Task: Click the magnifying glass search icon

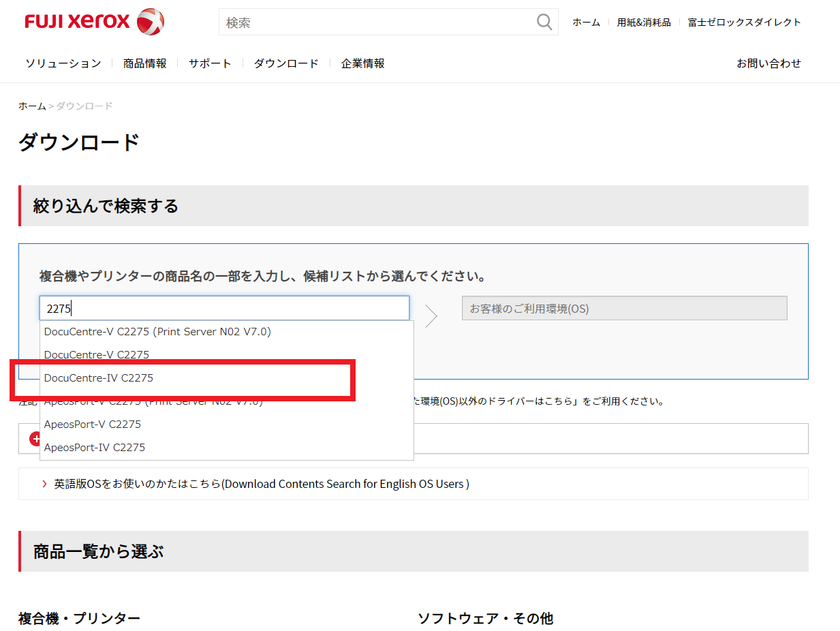Action: pyautogui.click(x=544, y=22)
